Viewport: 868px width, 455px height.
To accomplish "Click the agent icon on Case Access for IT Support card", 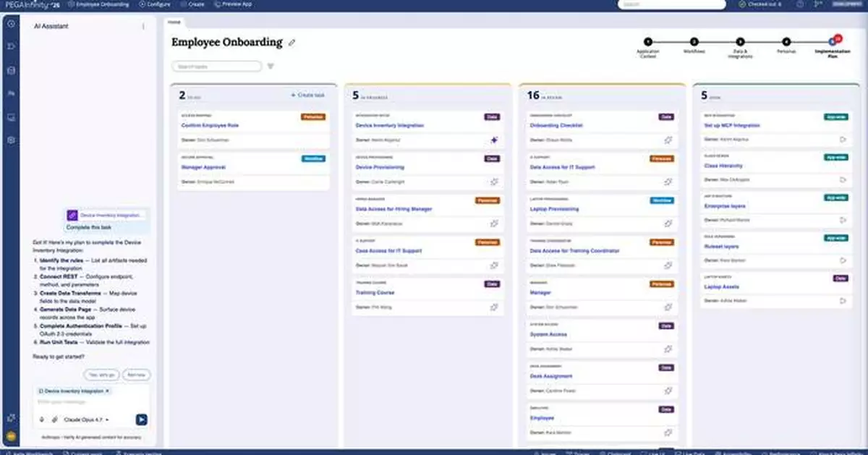I will [x=494, y=265].
